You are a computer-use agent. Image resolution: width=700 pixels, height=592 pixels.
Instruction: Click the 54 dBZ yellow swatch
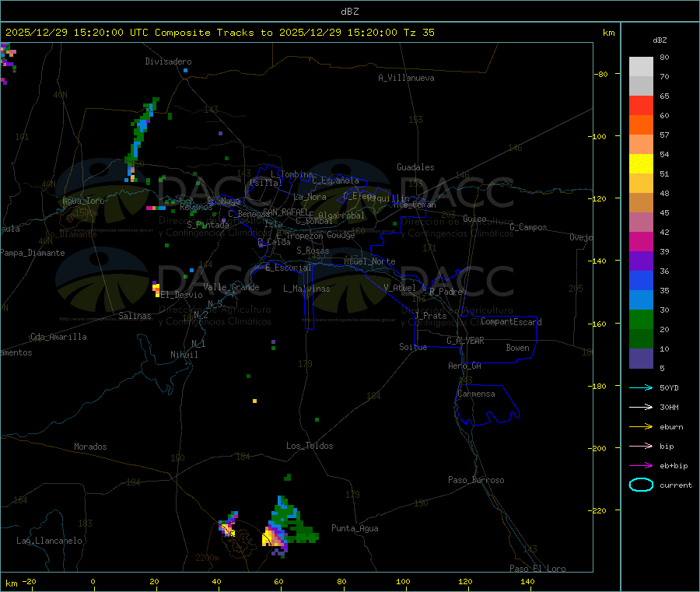641,164
